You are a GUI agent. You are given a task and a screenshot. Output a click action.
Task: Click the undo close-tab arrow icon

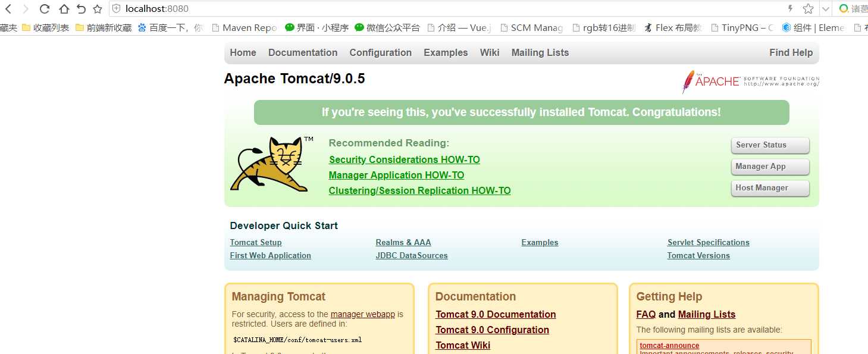[81, 9]
